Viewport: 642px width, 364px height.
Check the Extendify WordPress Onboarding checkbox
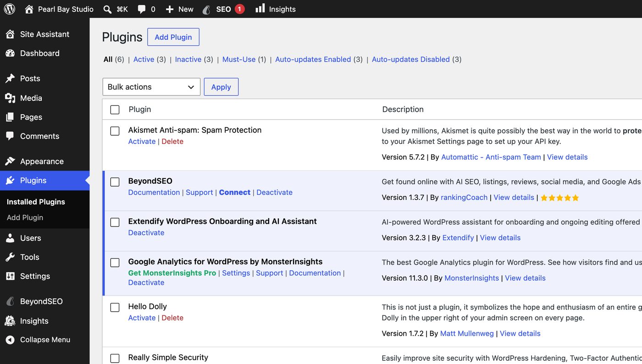pyautogui.click(x=115, y=222)
